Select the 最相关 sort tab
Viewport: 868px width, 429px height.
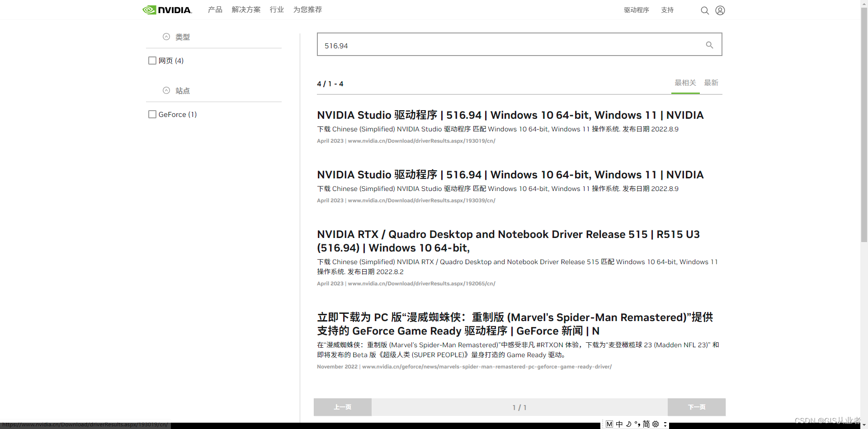[685, 83]
